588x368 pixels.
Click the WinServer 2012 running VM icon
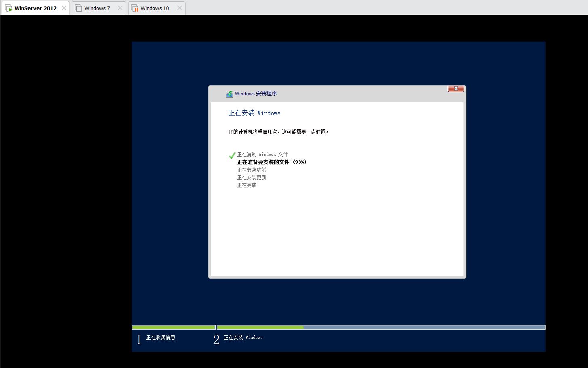click(x=8, y=8)
